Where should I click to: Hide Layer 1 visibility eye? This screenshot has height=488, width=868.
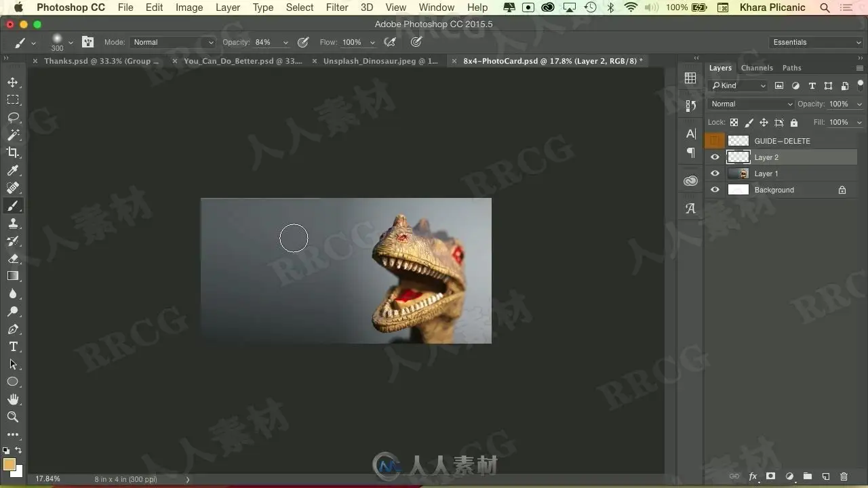click(x=715, y=174)
